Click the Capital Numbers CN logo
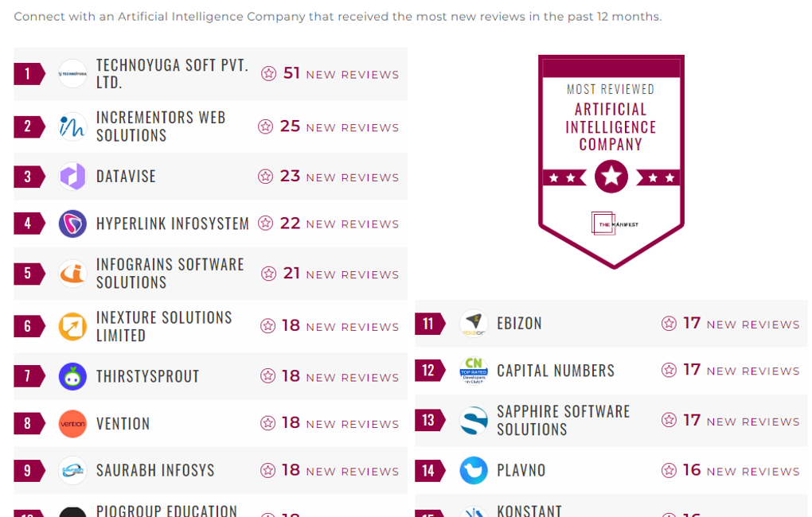This screenshot has height=517, width=812. click(x=474, y=371)
